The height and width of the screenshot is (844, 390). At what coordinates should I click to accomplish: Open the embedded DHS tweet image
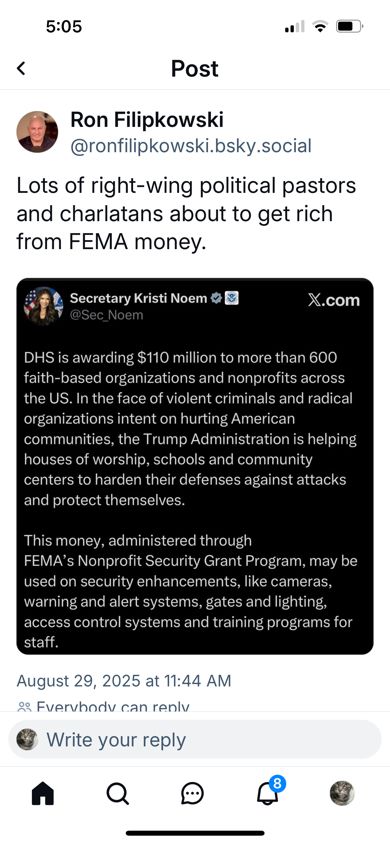(195, 466)
